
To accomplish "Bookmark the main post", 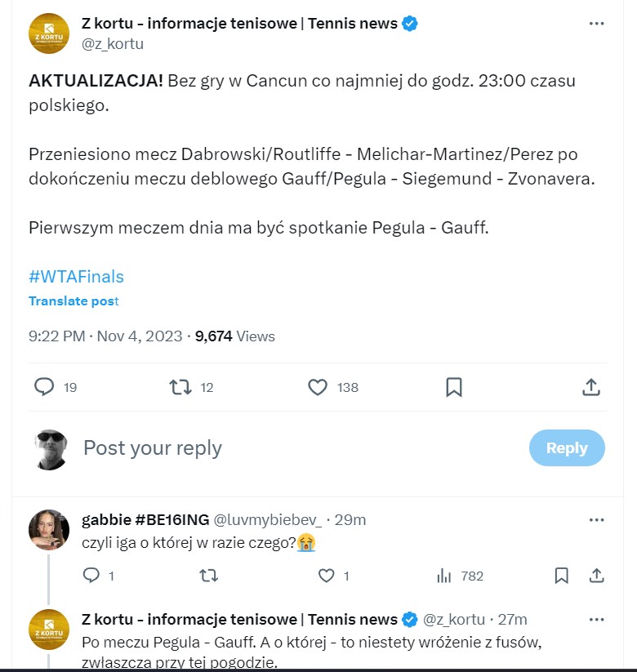I will [454, 387].
